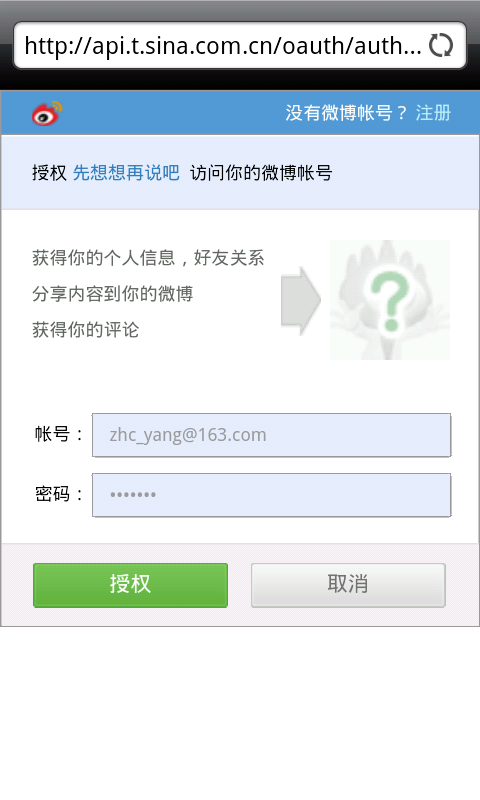Click the empty white area below the dialog

click(x=240, y=713)
